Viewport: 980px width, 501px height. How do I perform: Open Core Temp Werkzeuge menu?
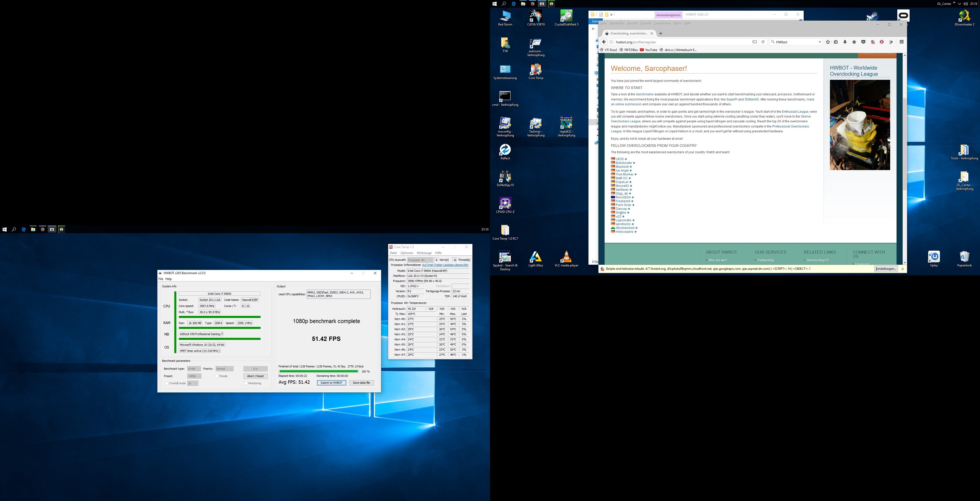424,253
